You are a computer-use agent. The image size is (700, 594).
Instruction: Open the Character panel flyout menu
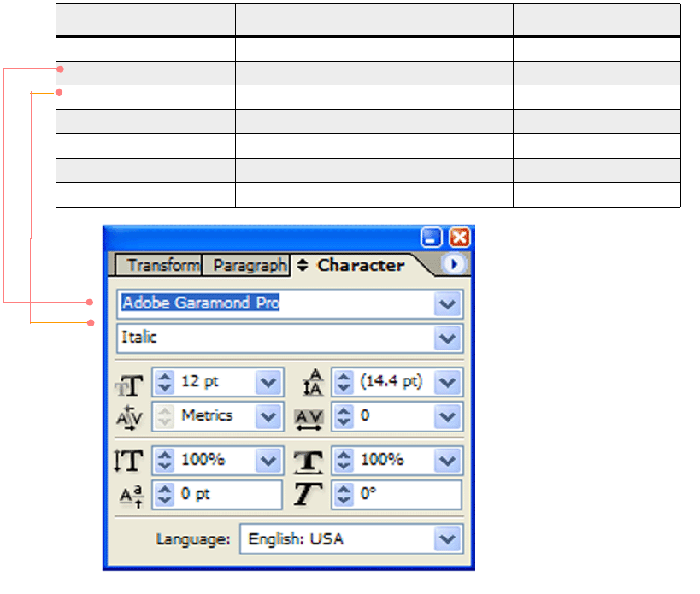454,265
